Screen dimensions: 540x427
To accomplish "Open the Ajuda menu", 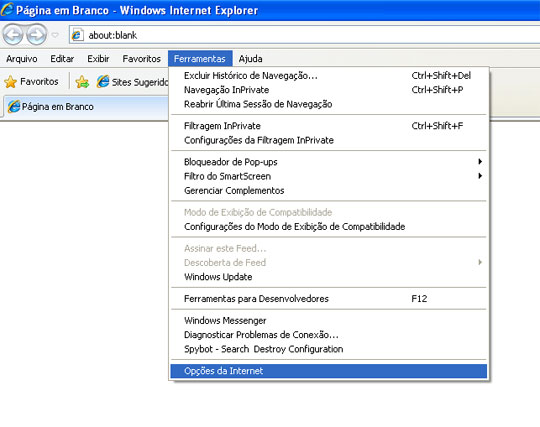I will click(x=250, y=59).
